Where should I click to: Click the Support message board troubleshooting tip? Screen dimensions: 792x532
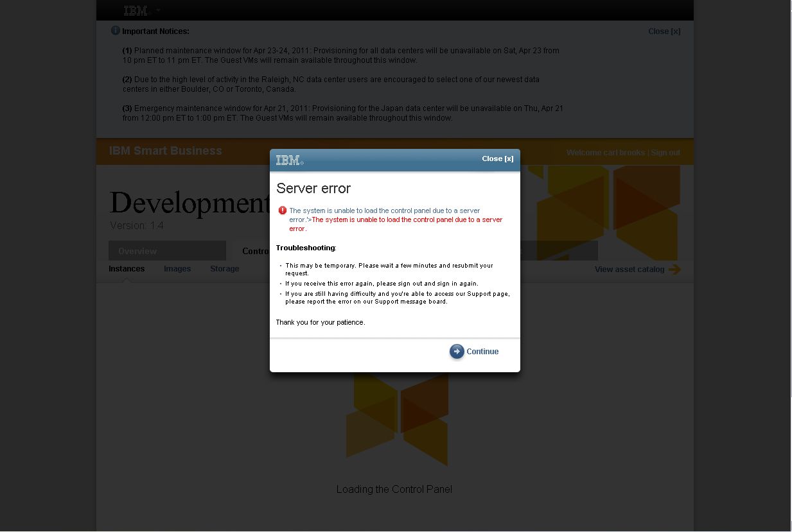(x=398, y=298)
